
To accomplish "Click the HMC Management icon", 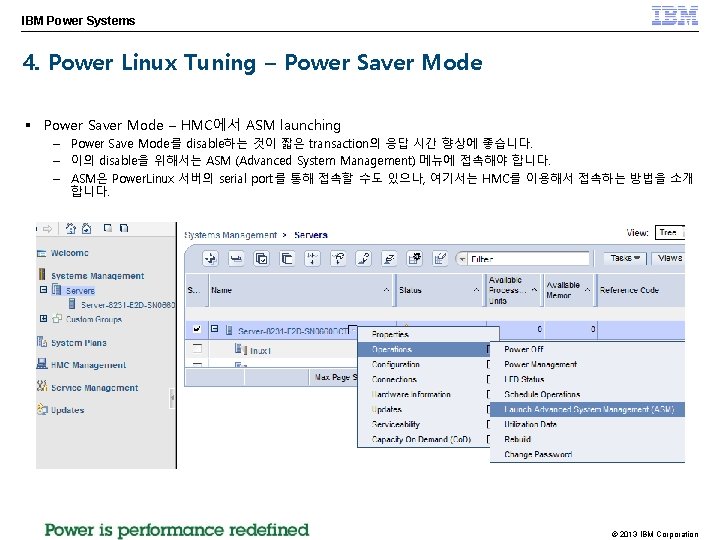I will pos(42,364).
